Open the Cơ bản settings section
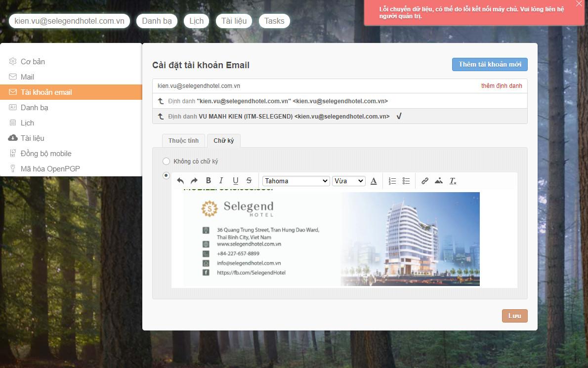 tap(71, 61)
